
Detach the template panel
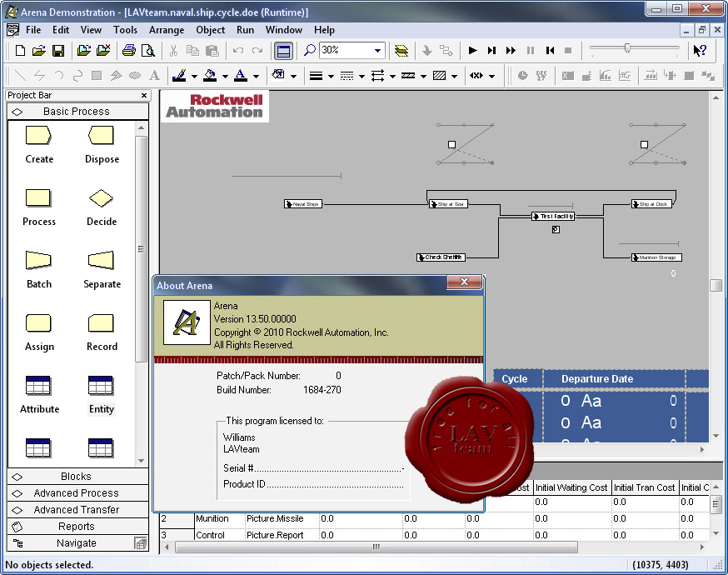point(103,50)
